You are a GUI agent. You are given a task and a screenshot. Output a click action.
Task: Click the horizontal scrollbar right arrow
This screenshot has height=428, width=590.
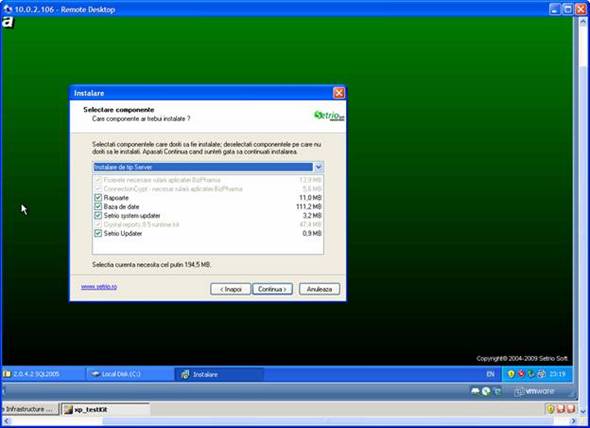[x=573, y=421]
